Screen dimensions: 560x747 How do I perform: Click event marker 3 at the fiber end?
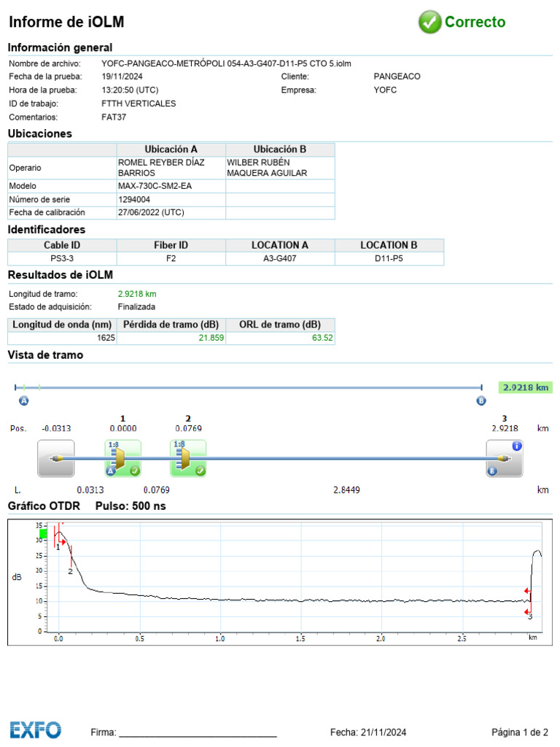point(529,616)
